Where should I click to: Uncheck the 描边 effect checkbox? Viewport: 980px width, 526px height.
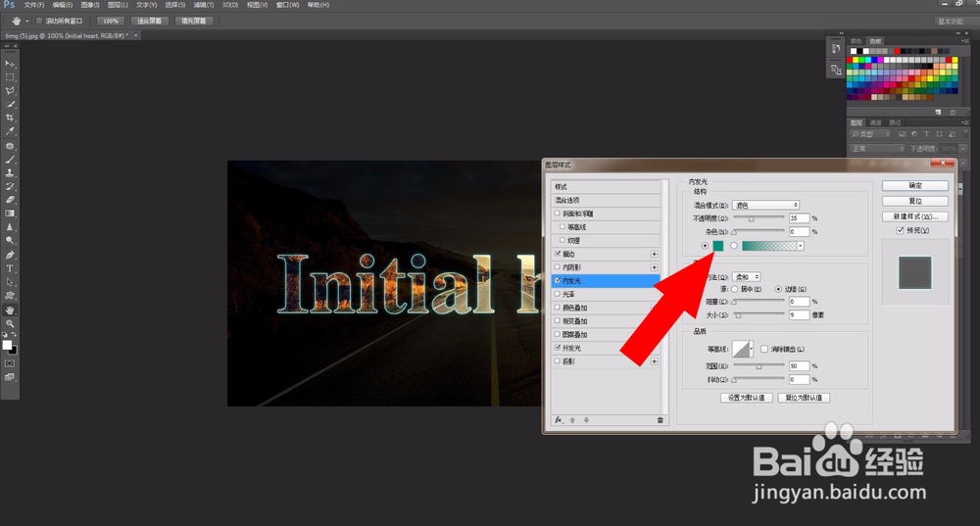pos(558,254)
